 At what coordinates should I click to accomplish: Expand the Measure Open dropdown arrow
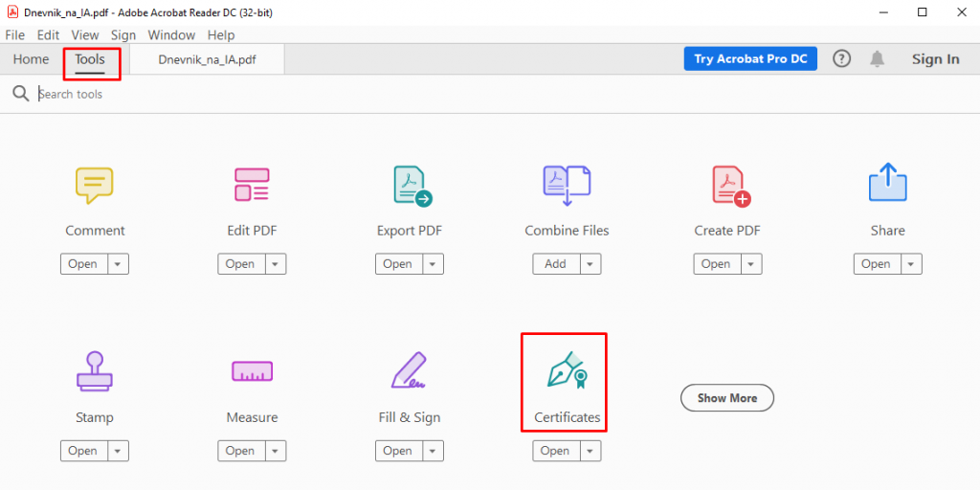click(276, 451)
